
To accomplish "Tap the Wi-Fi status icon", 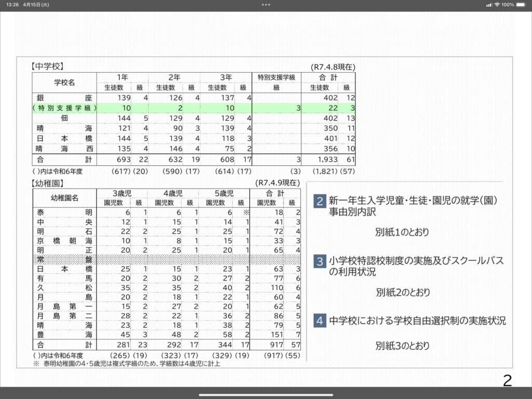I will 497,5.
